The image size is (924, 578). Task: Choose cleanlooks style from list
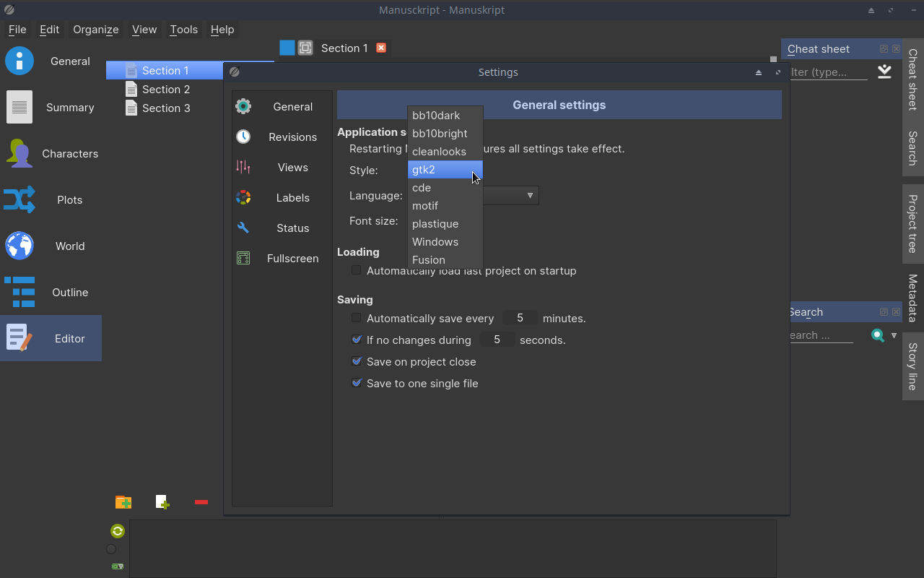coord(445,151)
